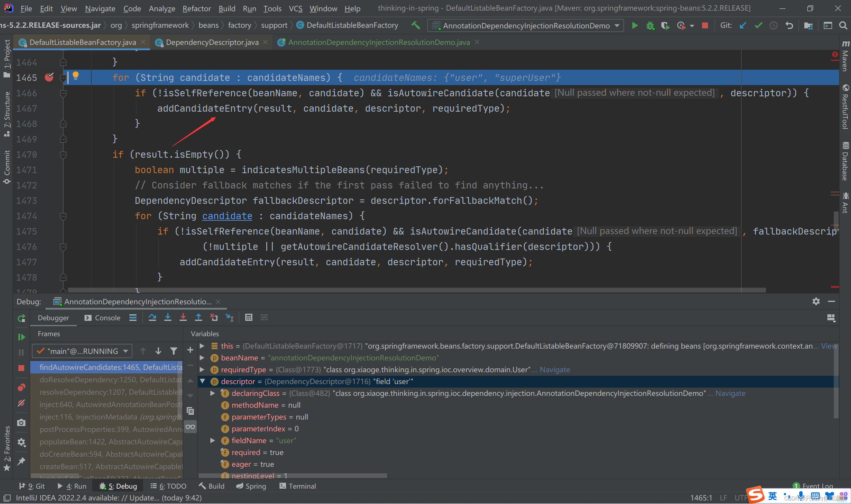Click the Navigate link beside requiredType
This screenshot has height=504, width=851.
coord(555,370)
